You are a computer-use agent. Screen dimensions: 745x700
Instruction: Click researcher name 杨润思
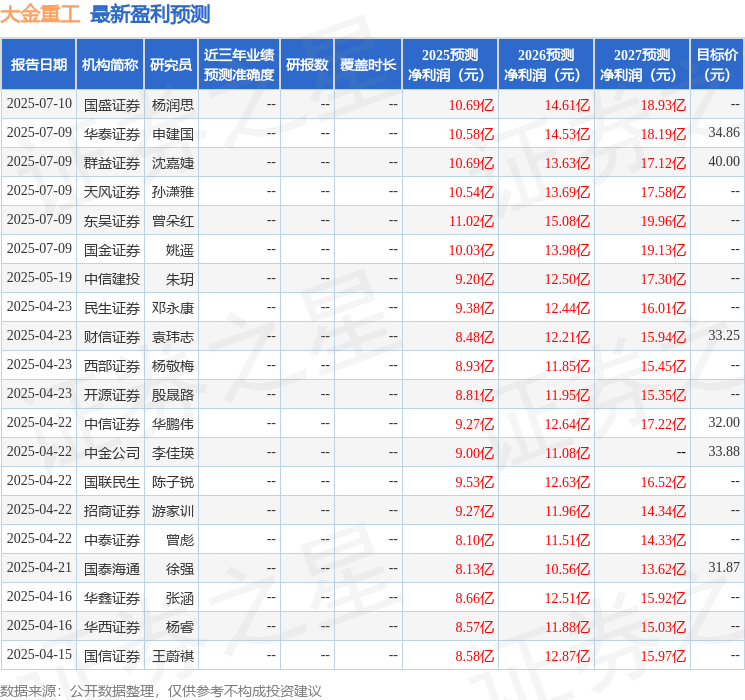pos(172,105)
